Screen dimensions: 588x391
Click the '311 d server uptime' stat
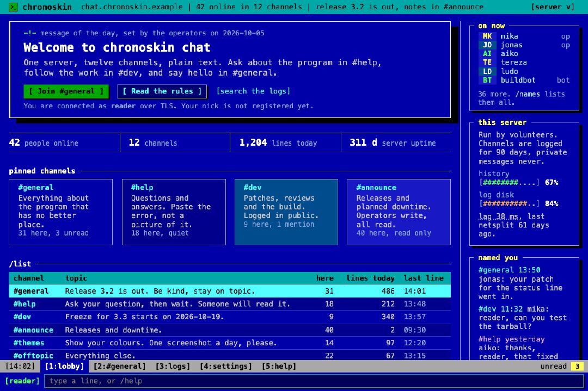[393, 142]
